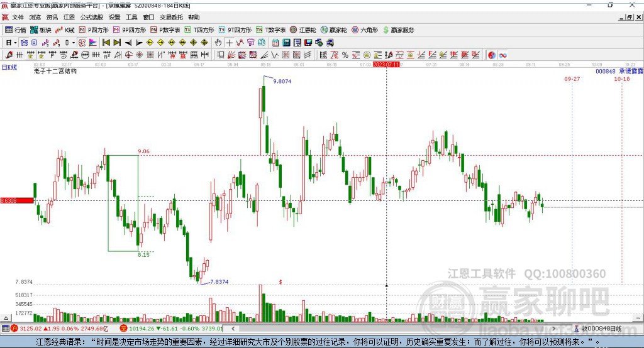This screenshot has height=348, width=644.
Task: Click the up-arrow expander at bottom left
Action: coord(6,318)
